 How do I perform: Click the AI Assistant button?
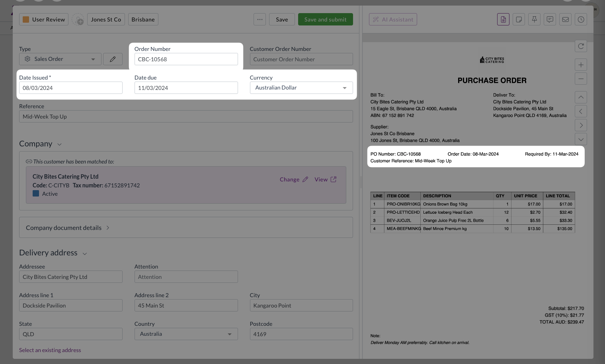(393, 19)
